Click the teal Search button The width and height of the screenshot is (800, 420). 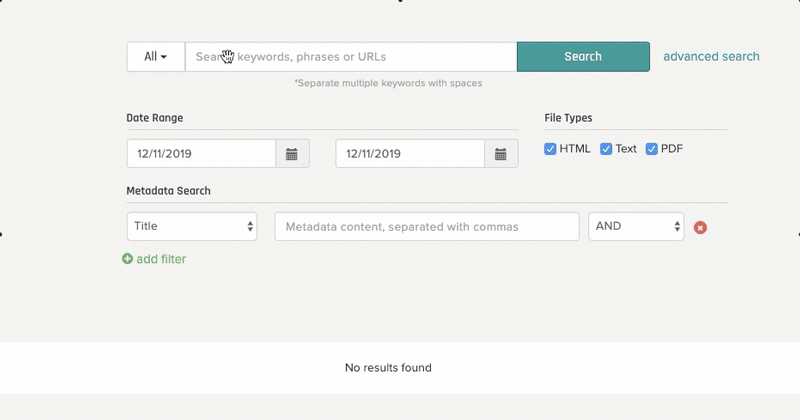click(583, 57)
